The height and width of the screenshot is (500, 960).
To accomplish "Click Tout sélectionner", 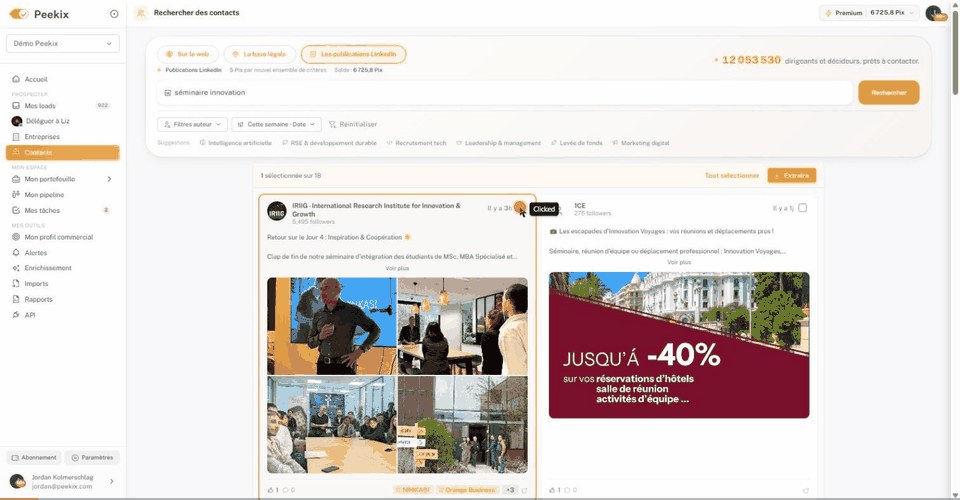I will 732,176.
